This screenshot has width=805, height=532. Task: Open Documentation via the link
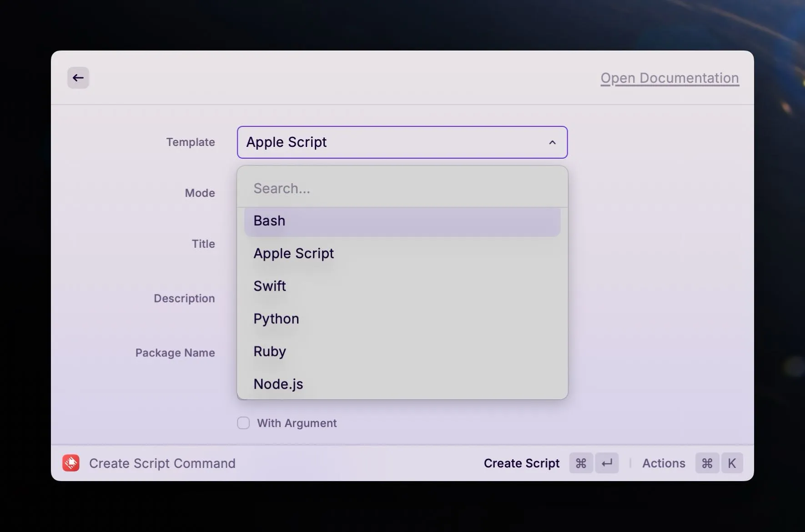click(669, 78)
